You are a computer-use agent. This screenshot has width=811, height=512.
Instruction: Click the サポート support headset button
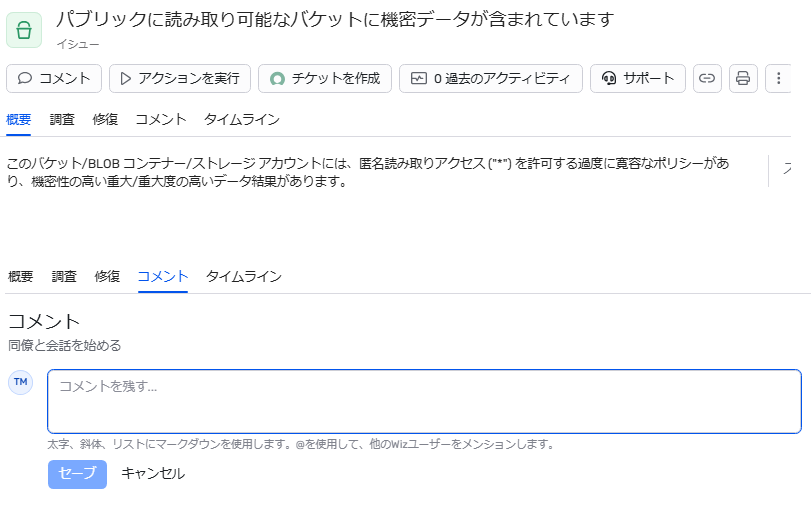[x=638, y=78]
